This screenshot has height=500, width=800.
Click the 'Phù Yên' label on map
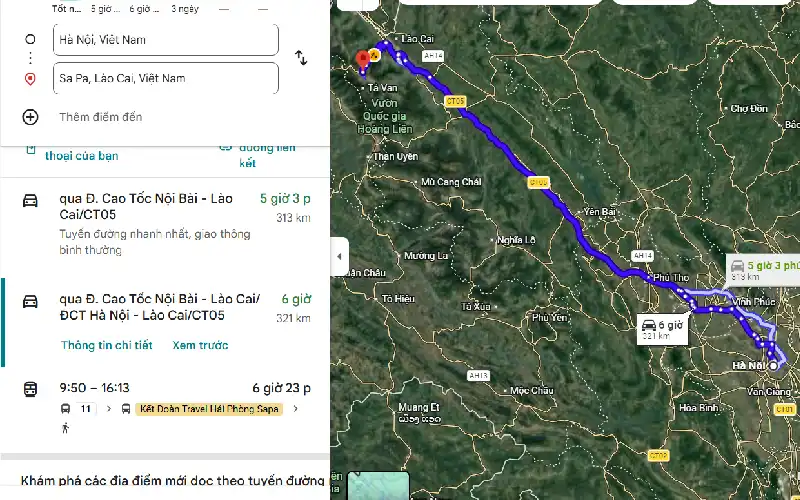click(549, 317)
